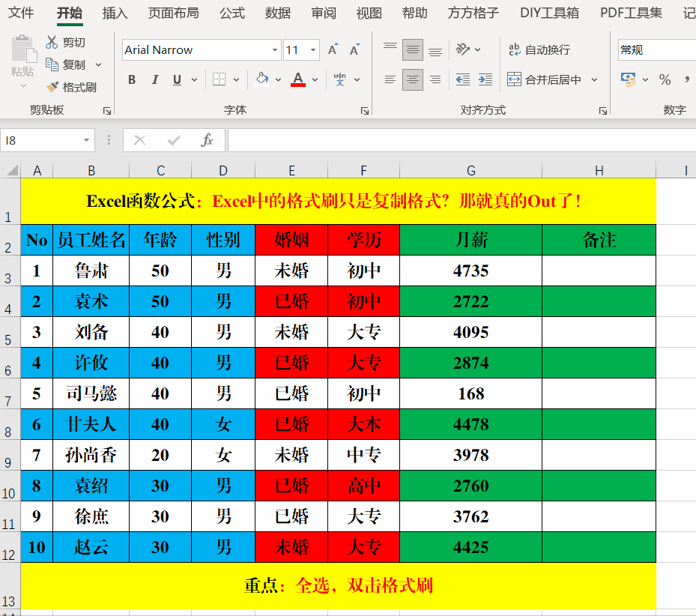
Task: Open Font settings dialog launcher
Action: tap(365, 111)
